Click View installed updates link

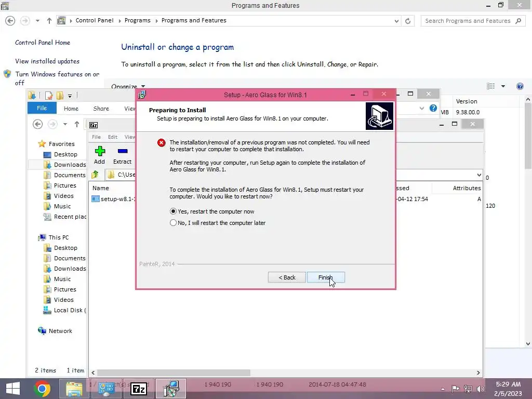47,61
